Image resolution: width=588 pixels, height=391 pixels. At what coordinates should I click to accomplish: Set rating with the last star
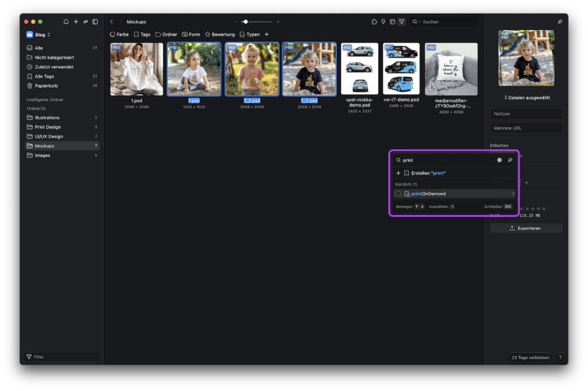[544, 208]
